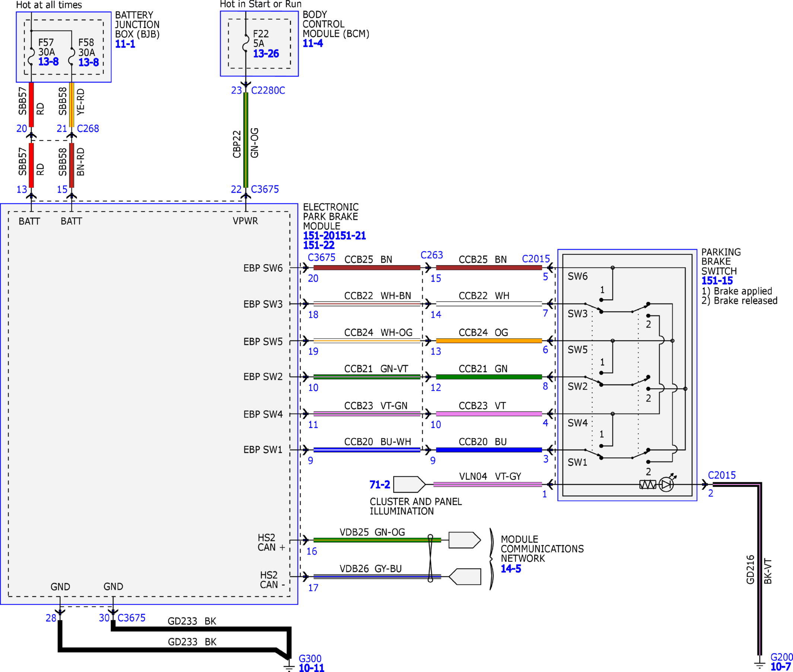This screenshot has height=672, width=793.
Task: Select the EBP SW3 pin label
Action: tap(263, 304)
